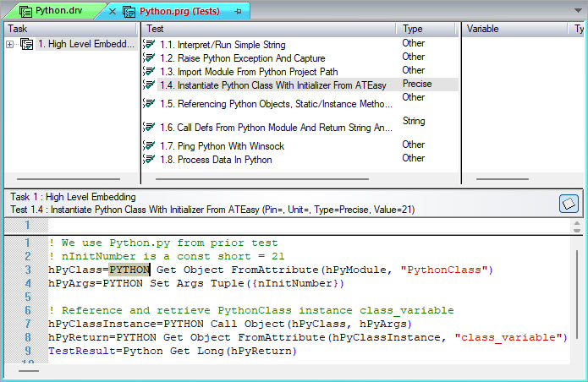
Task: Select test 1.8. Process Data In Python
Action: click(216, 160)
